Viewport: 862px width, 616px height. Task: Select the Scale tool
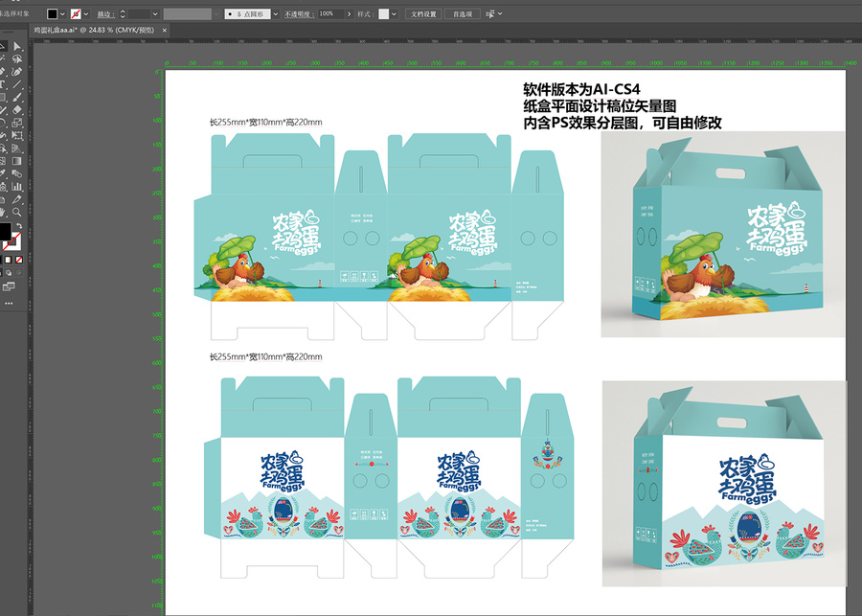[x=17, y=123]
